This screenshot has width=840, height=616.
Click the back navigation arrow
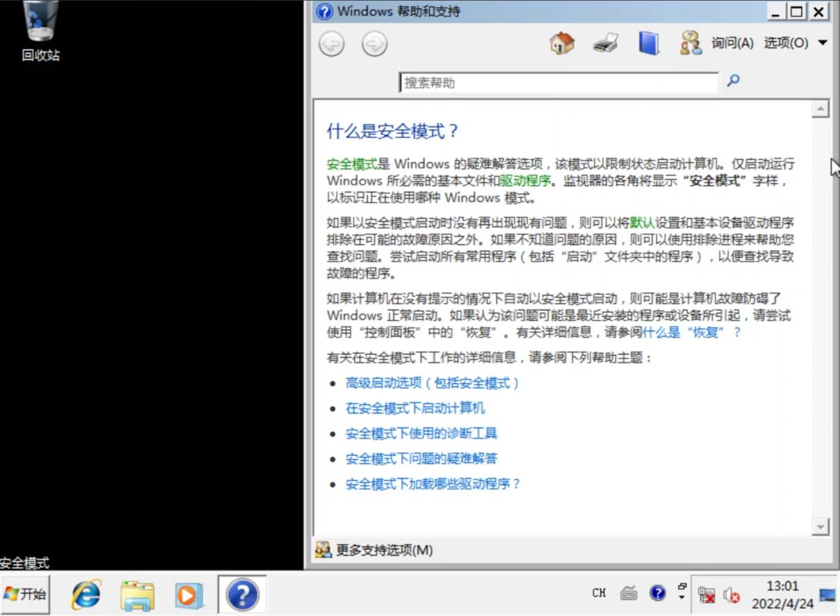click(x=332, y=43)
